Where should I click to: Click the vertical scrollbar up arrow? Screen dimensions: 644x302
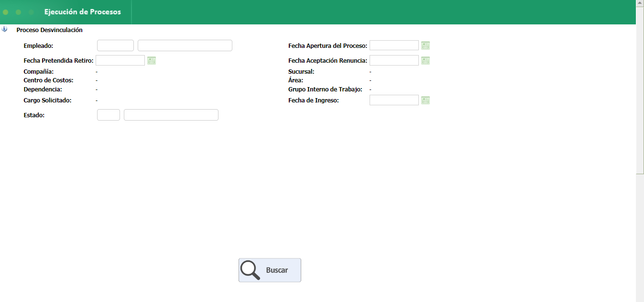coord(640,3)
